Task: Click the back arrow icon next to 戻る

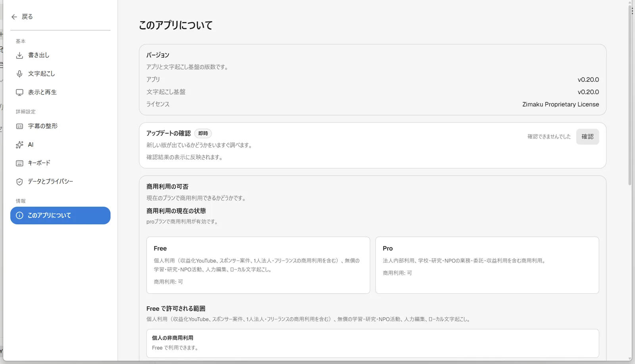Action: pyautogui.click(x=14, y=17)
